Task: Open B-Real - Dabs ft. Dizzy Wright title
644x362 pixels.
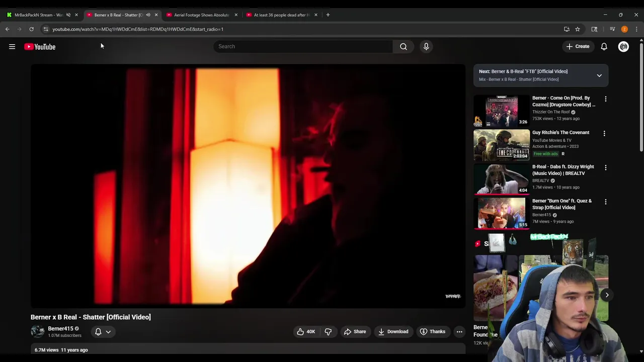Action: click(x=563, y=170)
